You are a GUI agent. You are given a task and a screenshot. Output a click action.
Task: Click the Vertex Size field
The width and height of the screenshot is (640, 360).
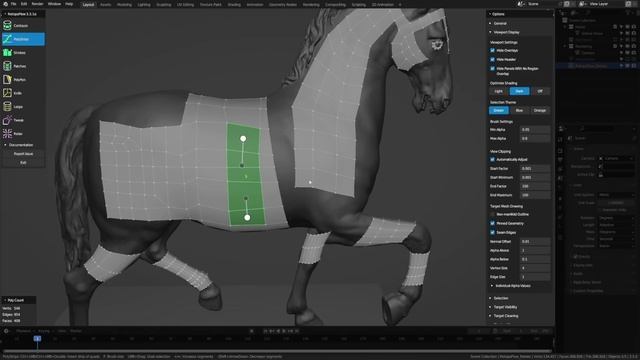tap(535, 268)
